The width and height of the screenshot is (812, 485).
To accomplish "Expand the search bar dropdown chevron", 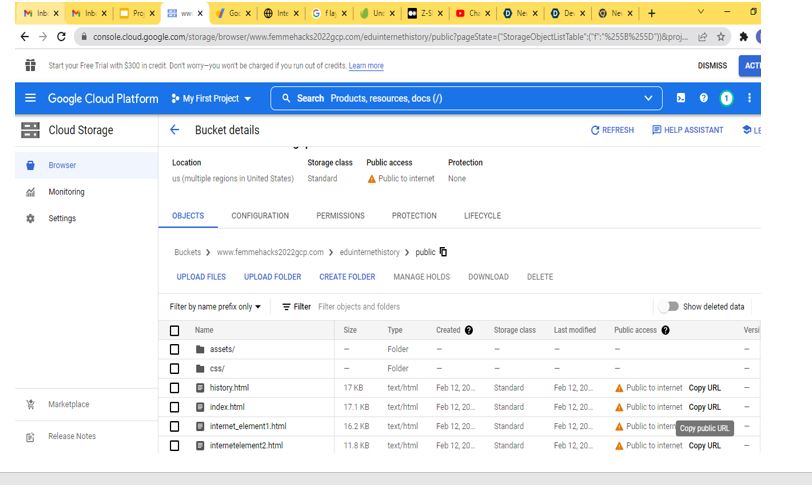I will 648,98.
